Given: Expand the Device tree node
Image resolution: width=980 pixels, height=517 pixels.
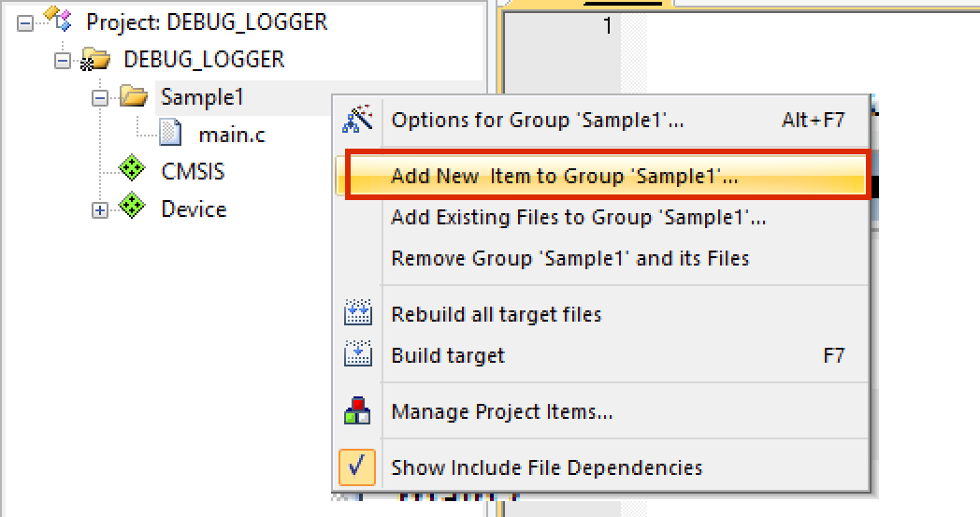Looking at the screenshot, I should [100, 209].
